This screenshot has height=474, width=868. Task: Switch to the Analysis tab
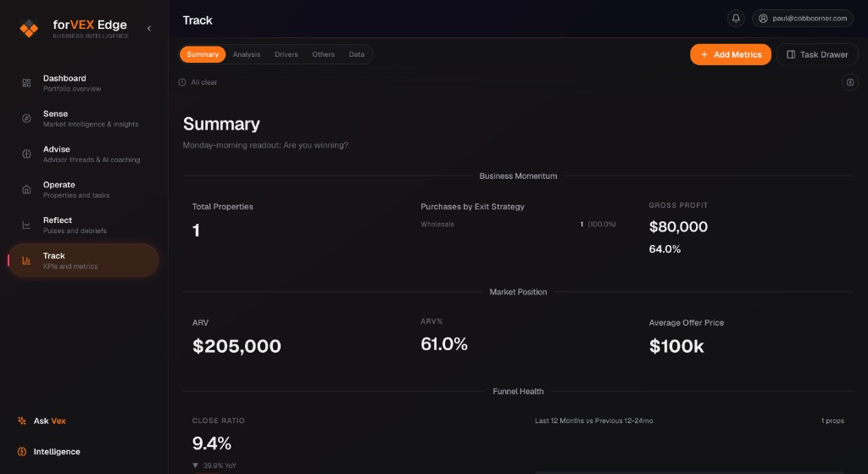tap(247, 54)
